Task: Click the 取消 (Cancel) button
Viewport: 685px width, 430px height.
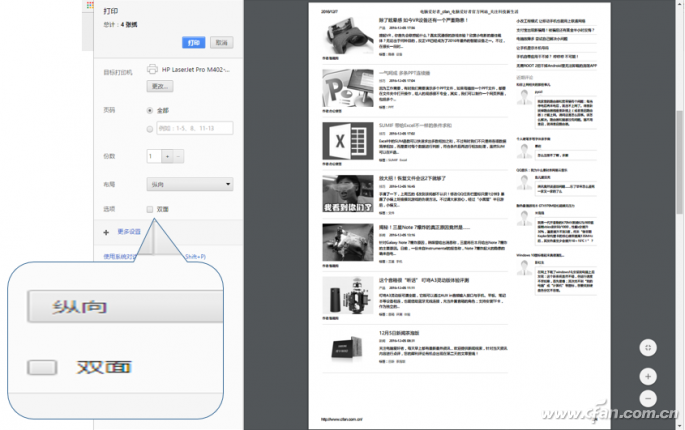Action: tap(221, 43)
